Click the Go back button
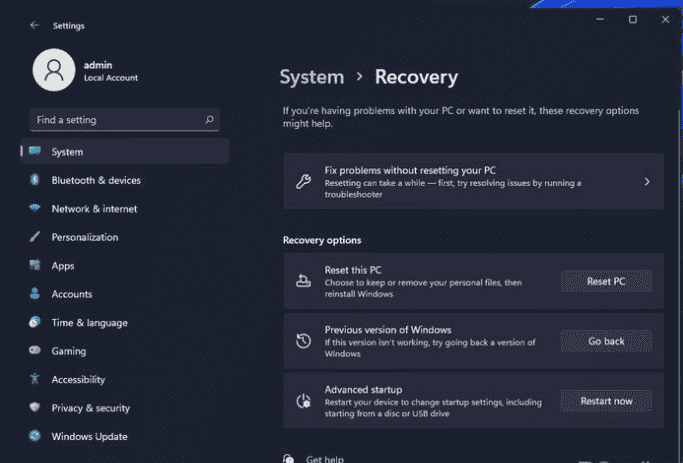 click(606, 342)
